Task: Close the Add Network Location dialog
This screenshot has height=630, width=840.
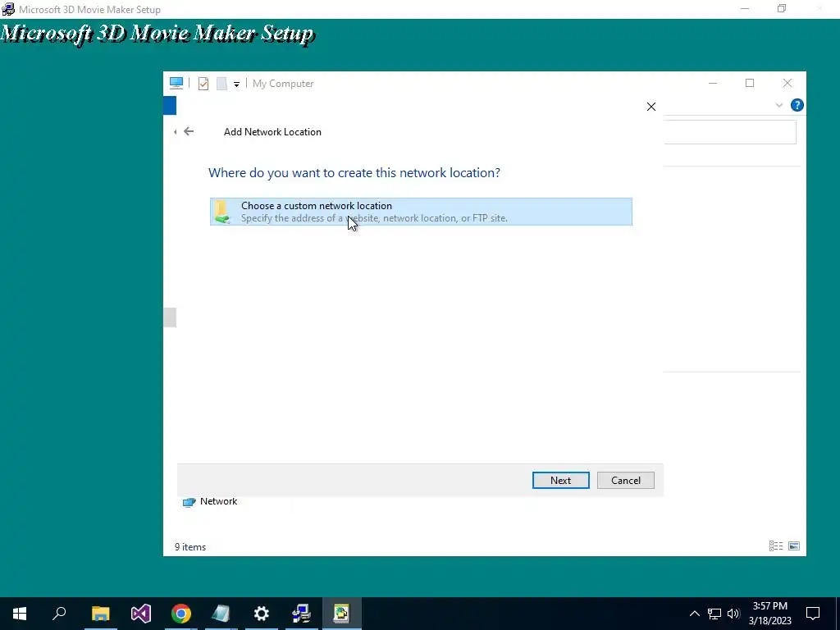Action: 651,107
